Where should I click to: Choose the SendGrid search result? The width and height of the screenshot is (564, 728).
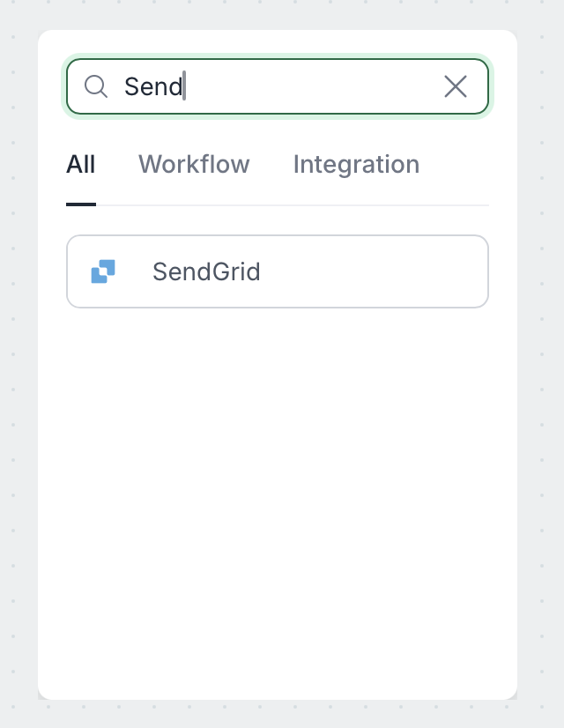[277, 271]
